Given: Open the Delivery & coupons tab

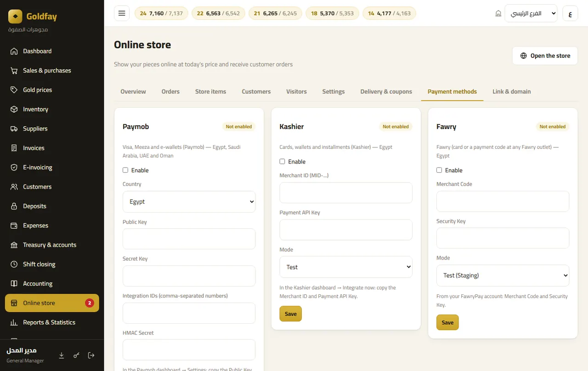Looking at the screenshot, I should point(386,91).
